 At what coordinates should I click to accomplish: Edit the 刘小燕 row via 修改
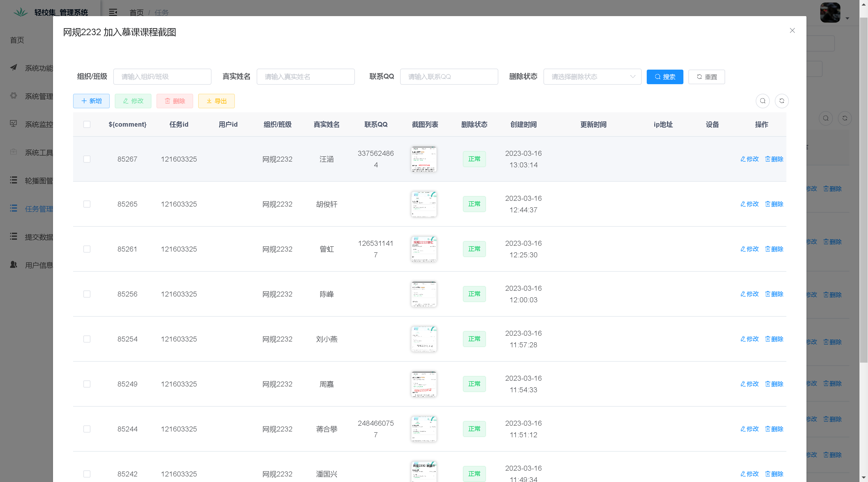749,339
